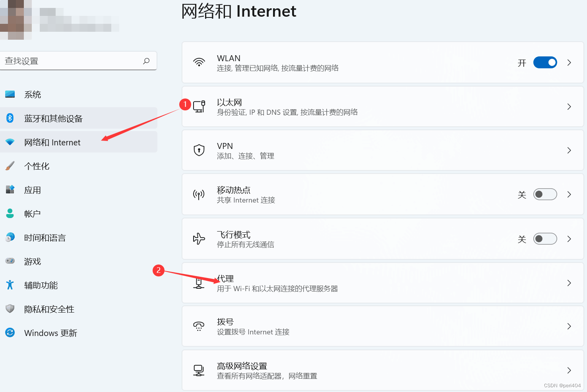Enable the 飞行模式 toggle switch
Image resolution: width=587 pixels, height=392 pixels.
545,239
